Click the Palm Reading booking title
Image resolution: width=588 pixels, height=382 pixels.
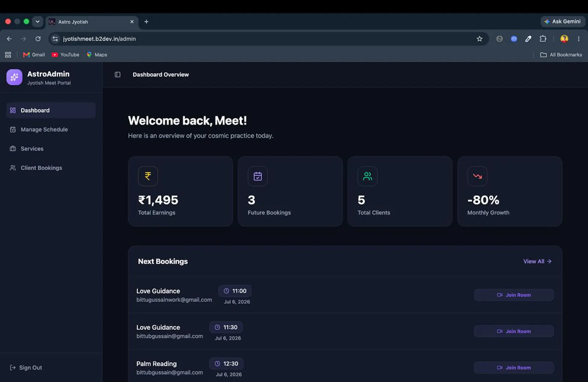tap(157, 364)
